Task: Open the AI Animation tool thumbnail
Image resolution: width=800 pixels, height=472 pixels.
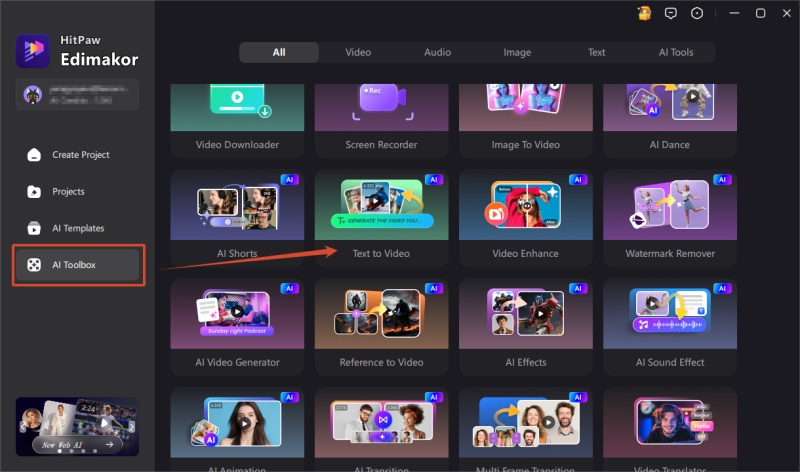Action: click(x=237, y=423)
